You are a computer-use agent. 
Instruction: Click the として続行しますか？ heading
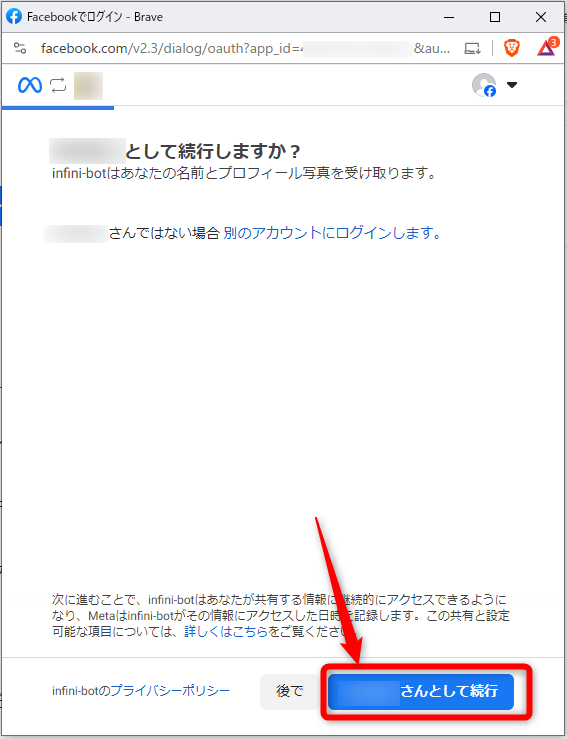pos(213,151)
